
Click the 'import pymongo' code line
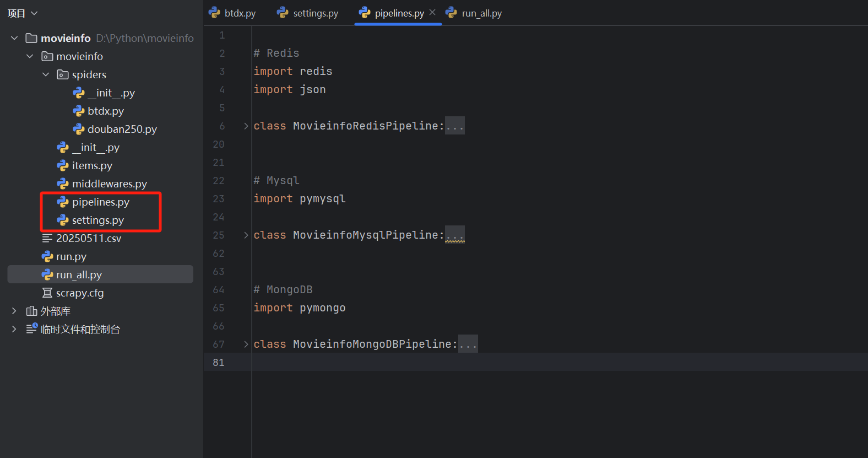click(x=300, y=308)
